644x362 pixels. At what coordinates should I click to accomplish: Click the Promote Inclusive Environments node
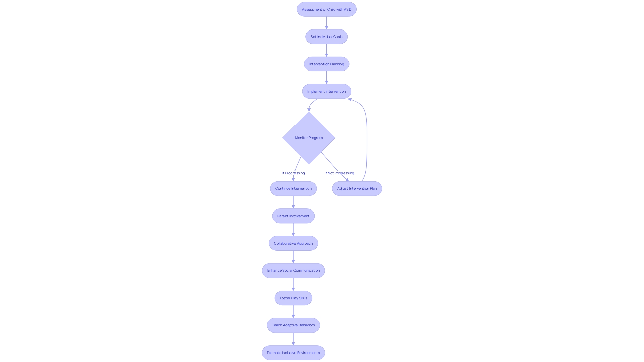click(x=293, y=352)
